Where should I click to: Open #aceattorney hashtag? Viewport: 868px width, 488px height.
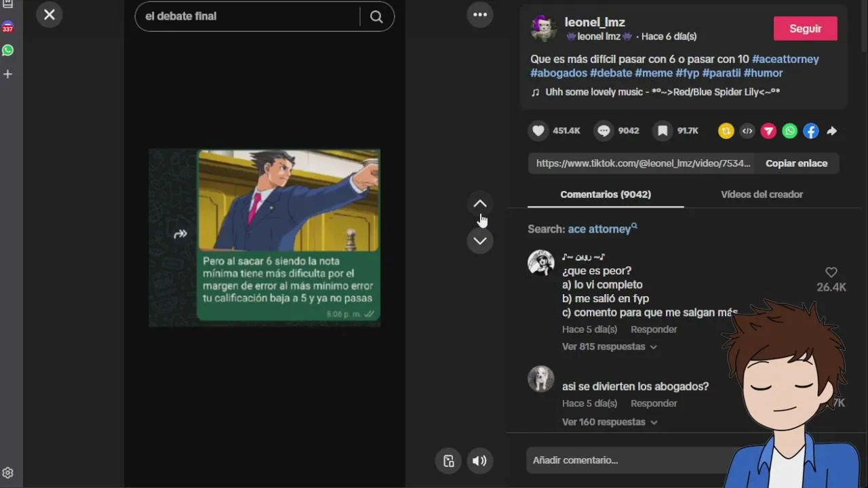tap(785, 59)
